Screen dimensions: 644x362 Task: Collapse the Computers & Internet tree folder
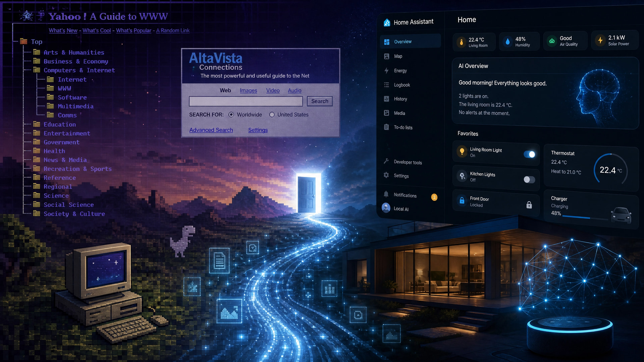tap(37, 70)
